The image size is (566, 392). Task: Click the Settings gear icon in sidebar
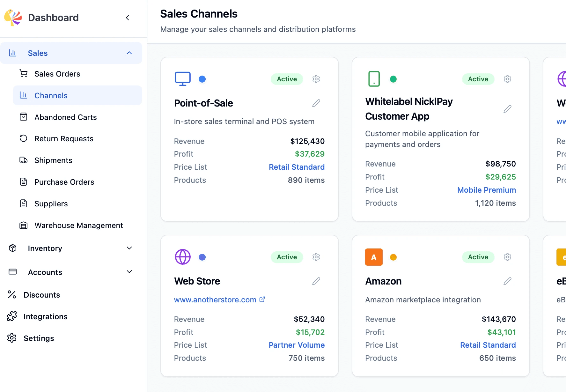pos(12,338)
